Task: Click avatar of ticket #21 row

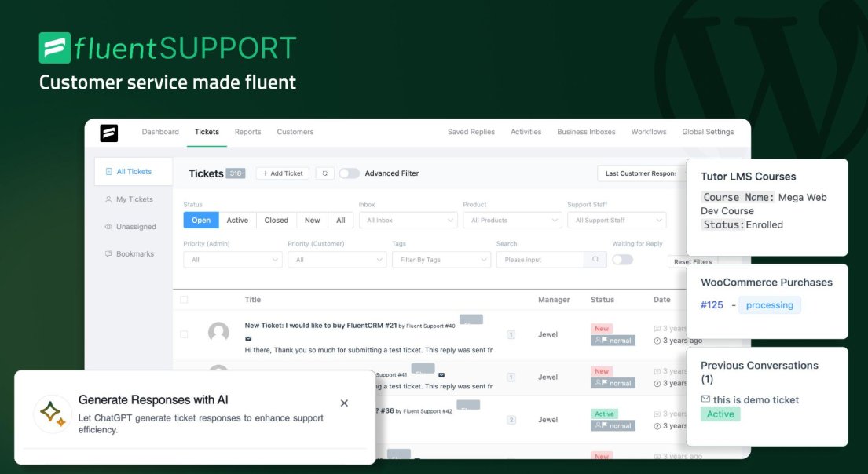Action: [x=218, y=333]
